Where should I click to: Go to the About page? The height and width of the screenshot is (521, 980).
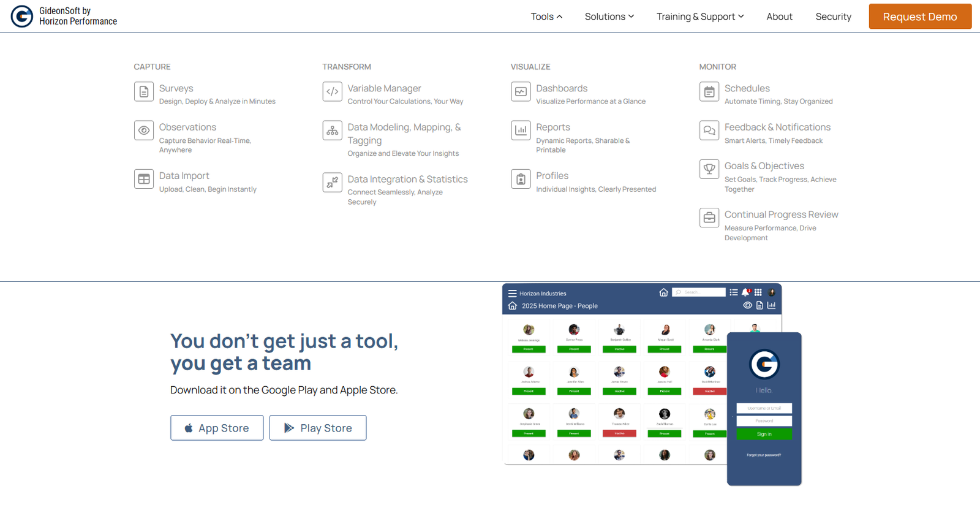tap(779, 17)
